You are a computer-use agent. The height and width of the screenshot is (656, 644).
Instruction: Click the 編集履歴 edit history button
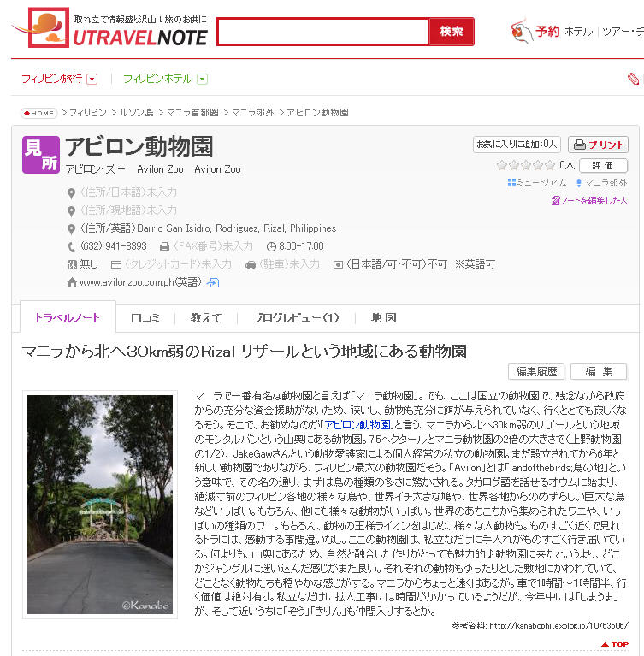click(536, 371)
